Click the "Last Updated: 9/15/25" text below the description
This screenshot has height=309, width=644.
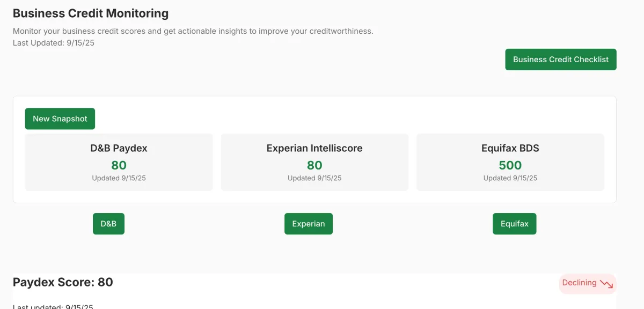pos(54,43)
